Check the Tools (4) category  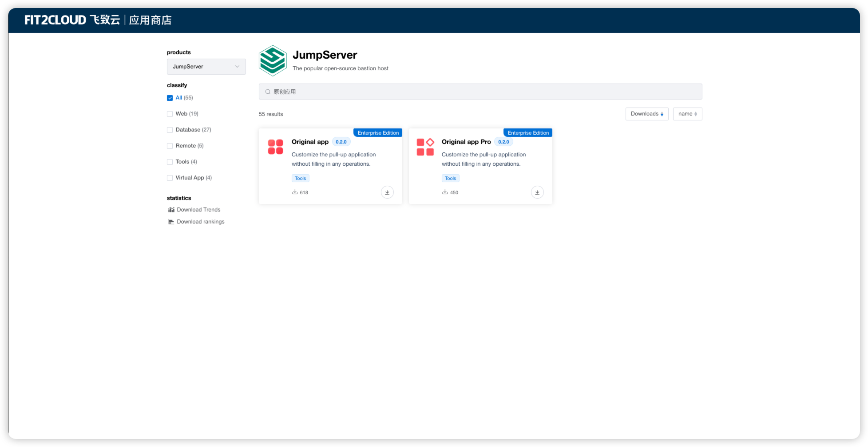point(170,162)
